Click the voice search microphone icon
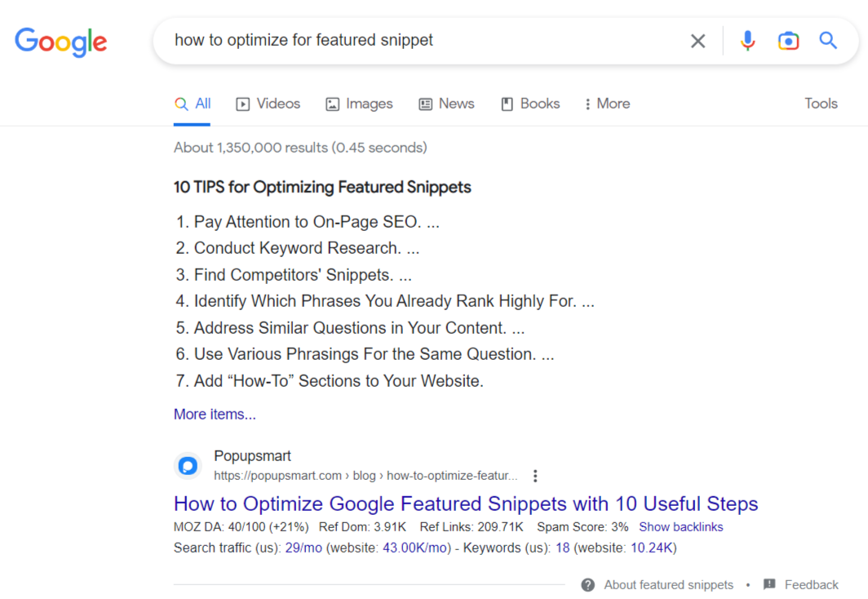 747,40
